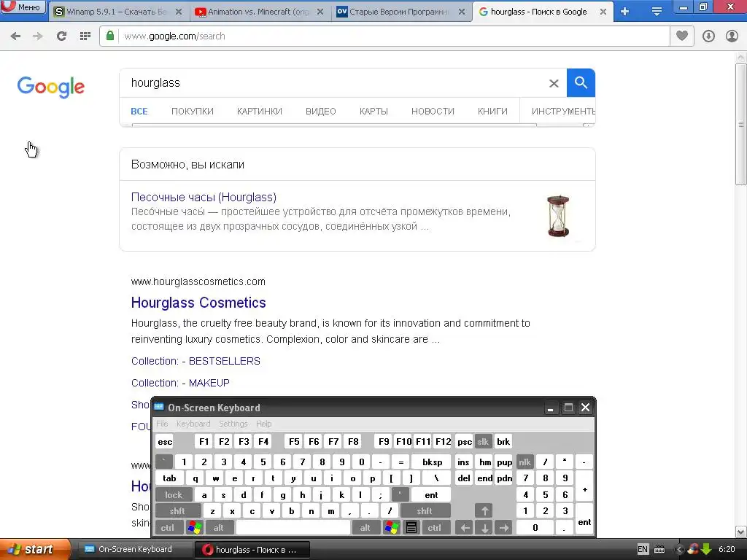The image size is (747, 560).
Task: Select the КАРТЫ search filter
Action: [x=373, y=112]
